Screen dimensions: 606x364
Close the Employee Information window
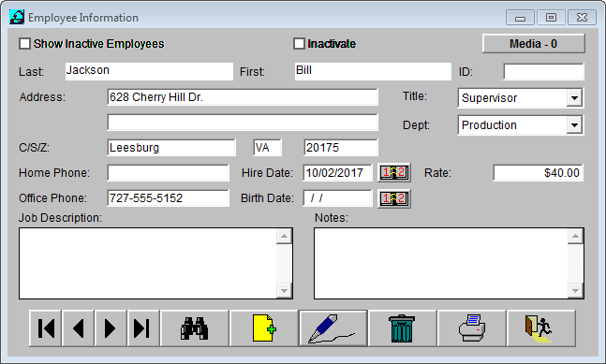(582, 18)
